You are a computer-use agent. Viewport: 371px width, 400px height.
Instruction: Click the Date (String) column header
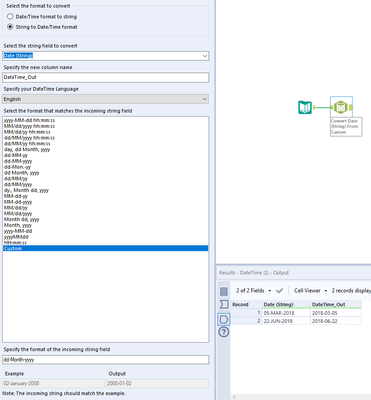286,304
